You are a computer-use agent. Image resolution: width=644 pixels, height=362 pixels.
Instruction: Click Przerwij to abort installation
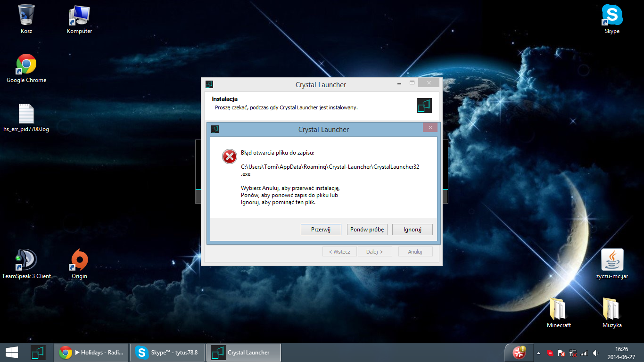[x=321, y=230]
